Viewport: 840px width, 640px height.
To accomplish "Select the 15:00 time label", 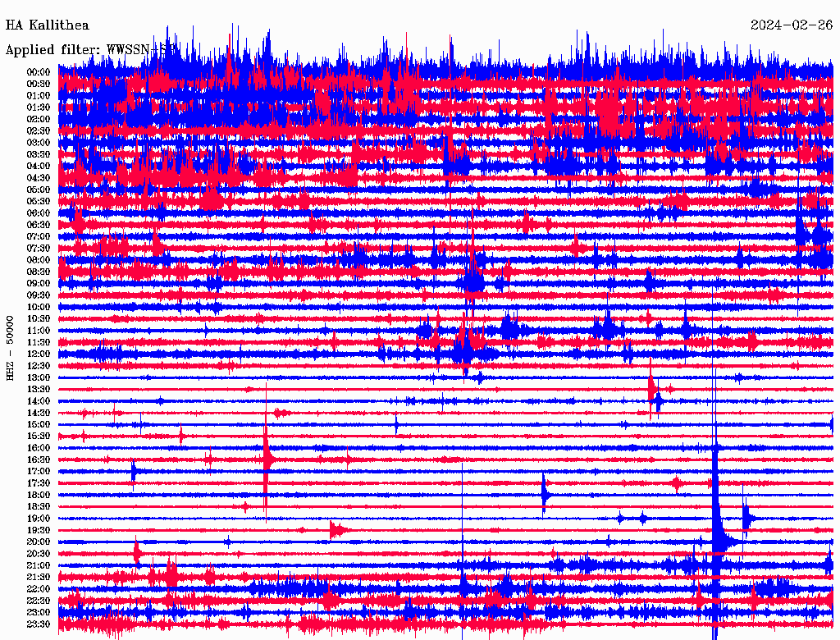I will [39, 424].
